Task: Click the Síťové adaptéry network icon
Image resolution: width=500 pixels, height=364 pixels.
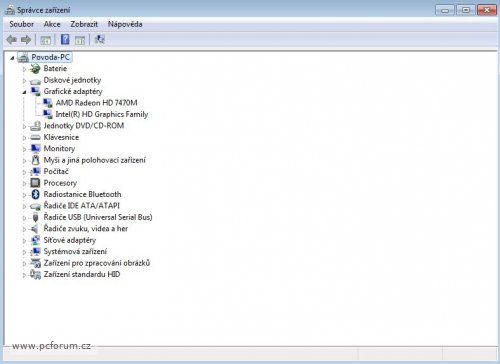Action: point(35,240)
